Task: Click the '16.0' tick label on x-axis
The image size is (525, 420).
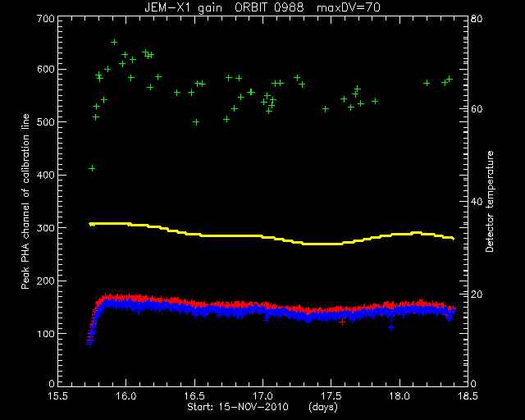Action: tap(126, 396)
